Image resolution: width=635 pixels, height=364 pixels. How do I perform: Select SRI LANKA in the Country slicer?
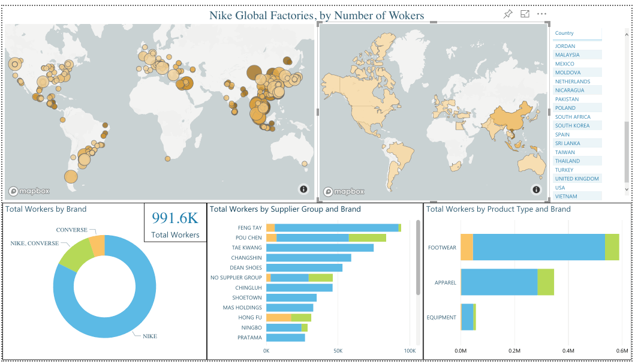[x=577, y=143]
